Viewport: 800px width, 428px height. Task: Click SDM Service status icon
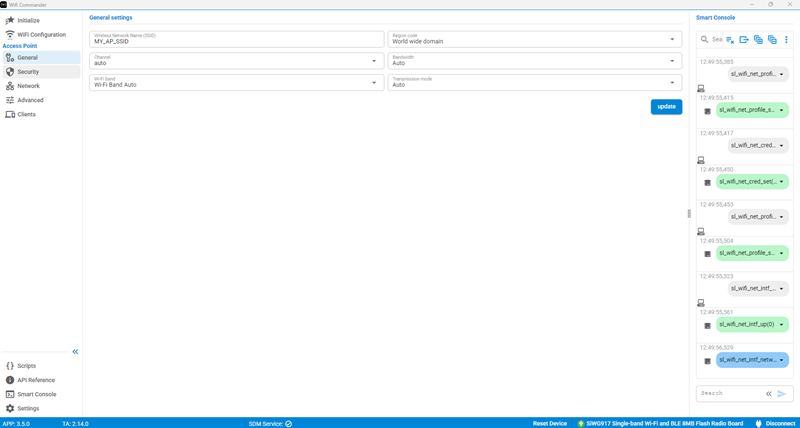289,423
